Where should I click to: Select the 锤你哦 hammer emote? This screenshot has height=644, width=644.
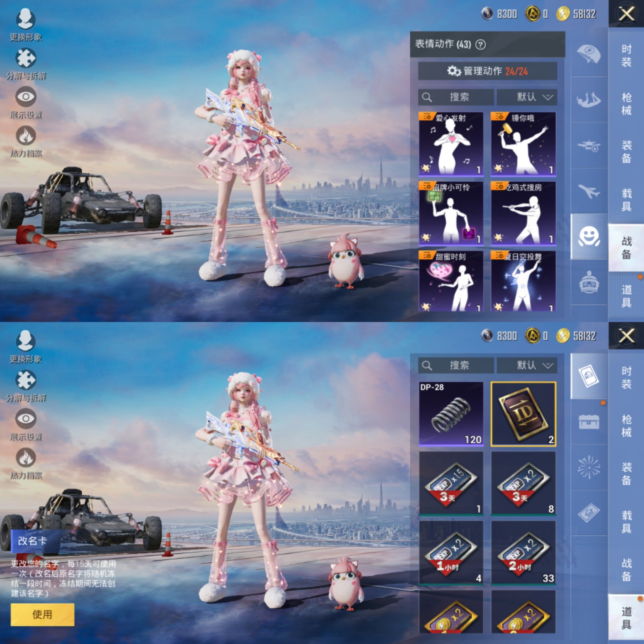[x=523, y=144]
